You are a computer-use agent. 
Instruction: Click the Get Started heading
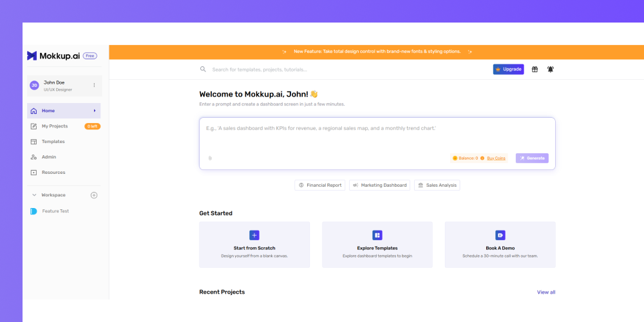coord(216,213)
